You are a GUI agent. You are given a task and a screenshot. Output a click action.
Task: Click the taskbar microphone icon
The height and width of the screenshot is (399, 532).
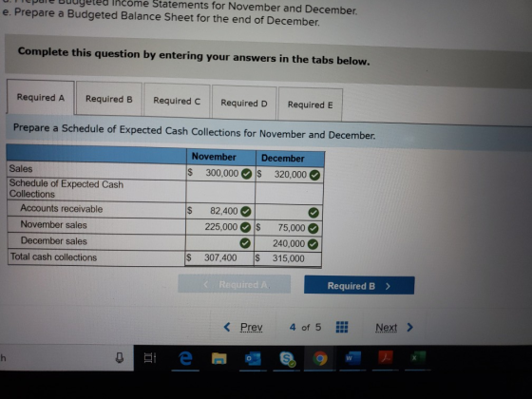(x=119, y=357)
